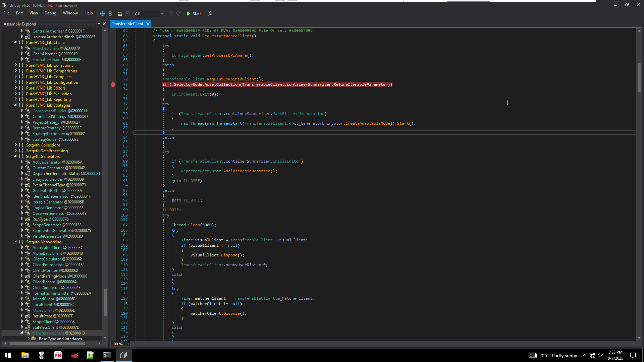Navigate forward using the forward arrow icon
Viewport: 644px width, 362px height.
(110, 14)
